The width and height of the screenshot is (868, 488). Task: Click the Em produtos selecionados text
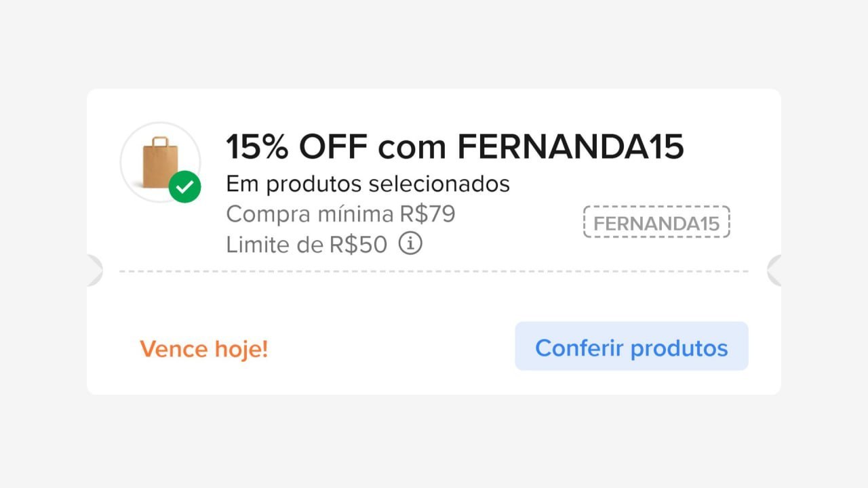[x=368, y=183]
